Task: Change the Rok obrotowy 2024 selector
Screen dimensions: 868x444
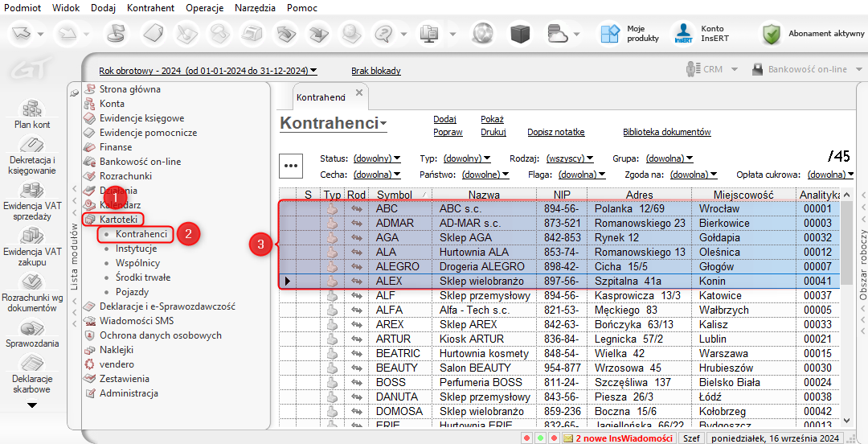Action: (x=207, y=71)
